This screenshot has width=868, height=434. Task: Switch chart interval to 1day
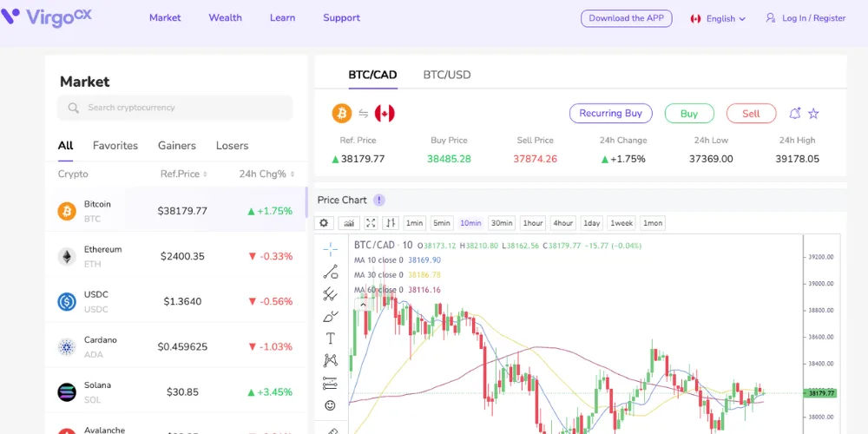[x=591, y=223]
